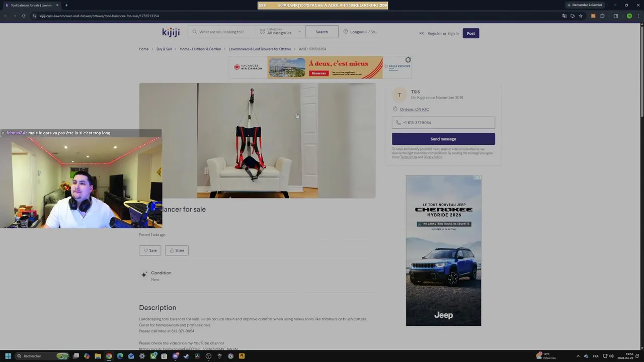Switch site language to FR

pos(421,33)
